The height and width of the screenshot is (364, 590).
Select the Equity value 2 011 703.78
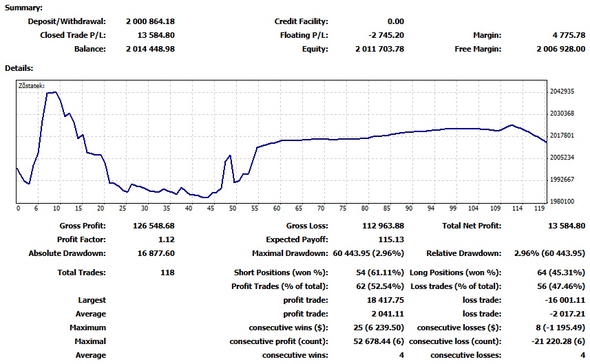(379, 49)
